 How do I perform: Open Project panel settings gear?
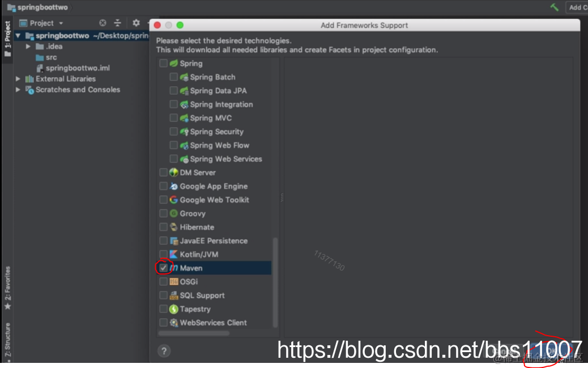(x=136, y=23)
